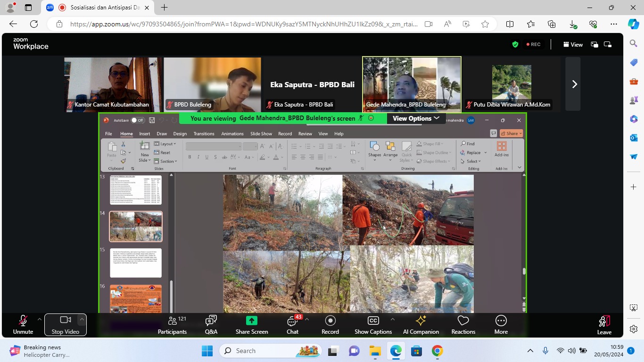Viewport: 644px width, 362px height.
Task: Click the Stop Video camera icon
Action: (66, 321)
